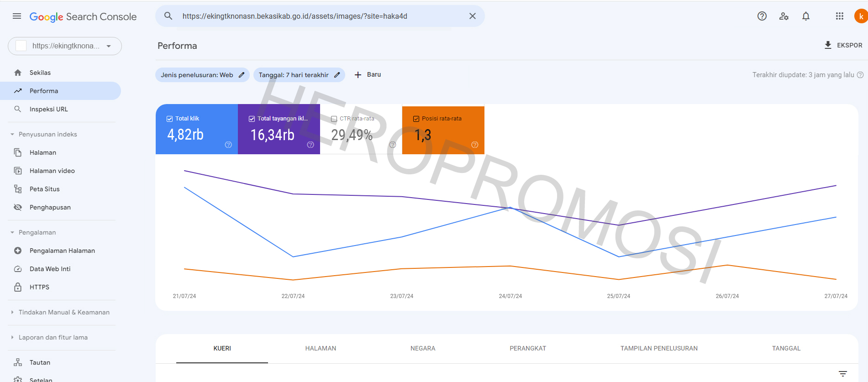The width and height of the screenshot is (868, 382).
Task: Switch to the HALAMAN tab
Action: pyautogui.click(x=321, y=348)
